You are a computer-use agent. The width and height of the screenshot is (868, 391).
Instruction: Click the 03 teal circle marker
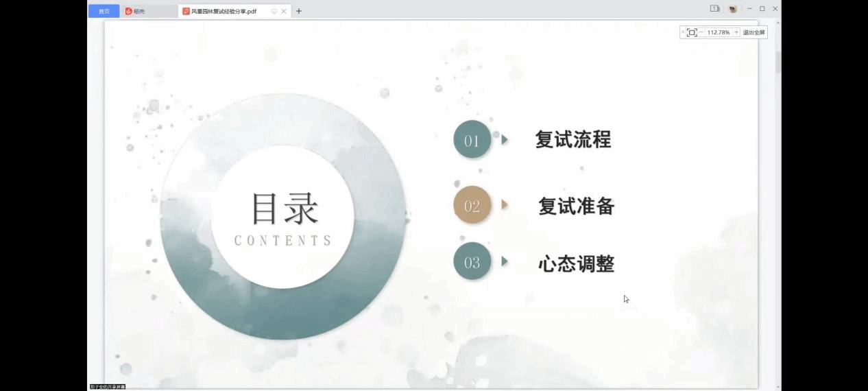pos(472,262)
